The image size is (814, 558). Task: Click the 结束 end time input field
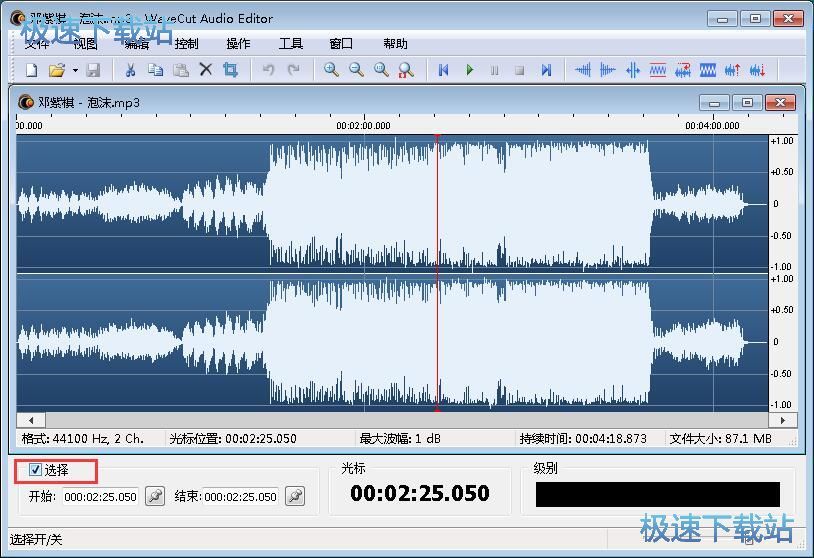pyautogui.click(x=240, y=497)
